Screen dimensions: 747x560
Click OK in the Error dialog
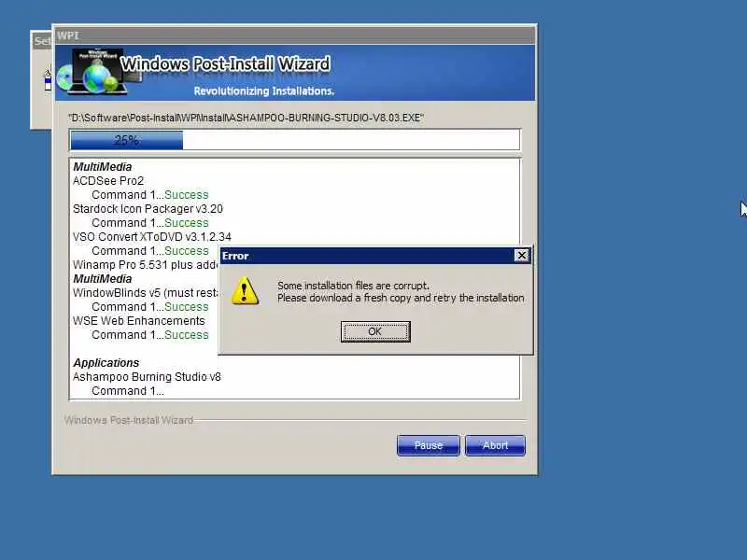(x=375, y=331)
